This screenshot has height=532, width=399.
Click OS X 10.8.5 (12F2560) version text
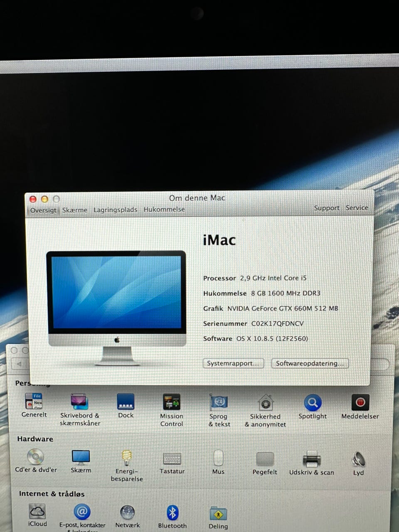pos(272,338)
